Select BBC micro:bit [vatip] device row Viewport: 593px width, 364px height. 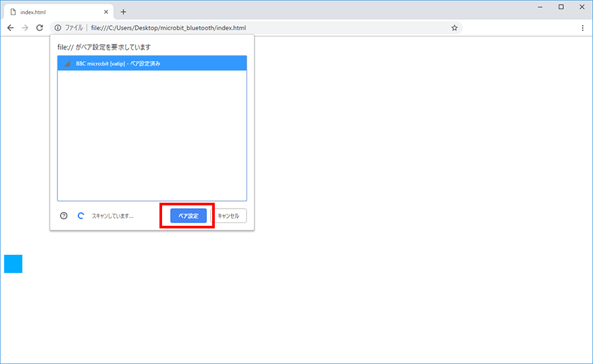point(152,63)
